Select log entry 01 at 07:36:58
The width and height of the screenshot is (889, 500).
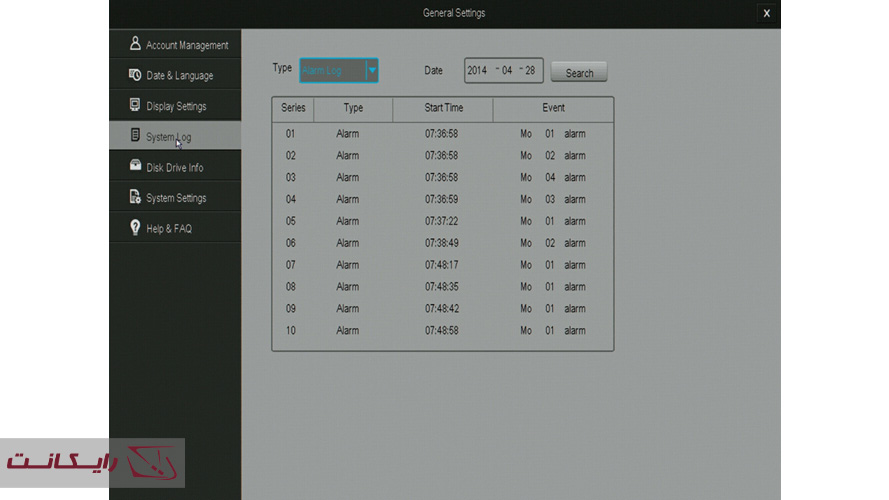coord(441,134)
